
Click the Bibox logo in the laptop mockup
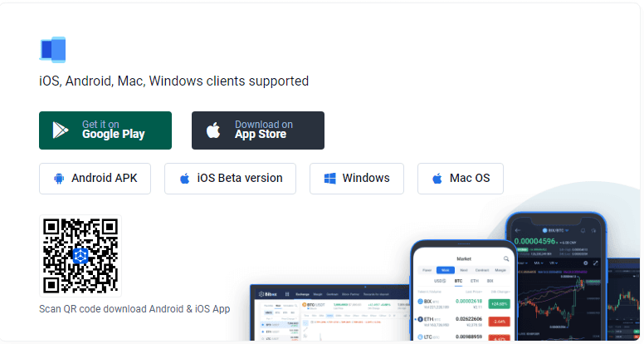pos(268,294)
